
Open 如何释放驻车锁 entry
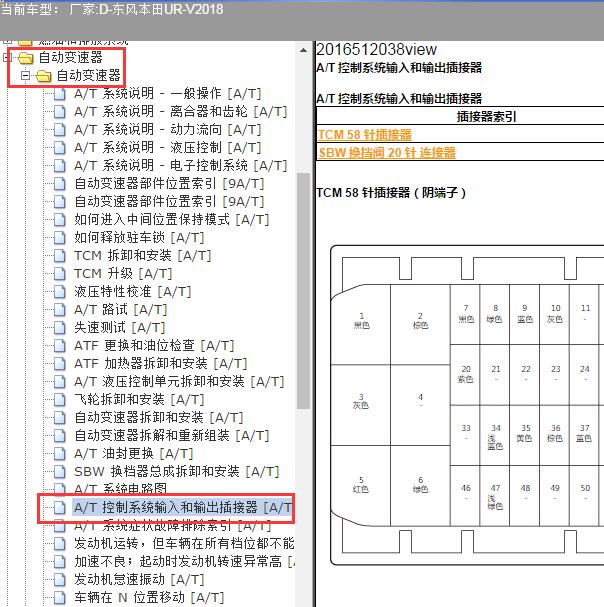click(139, 238)
